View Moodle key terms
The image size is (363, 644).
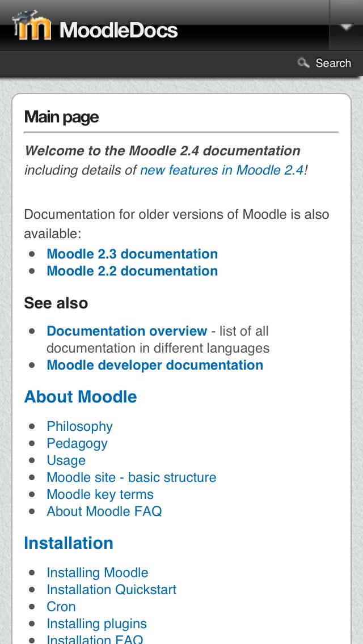100,494
